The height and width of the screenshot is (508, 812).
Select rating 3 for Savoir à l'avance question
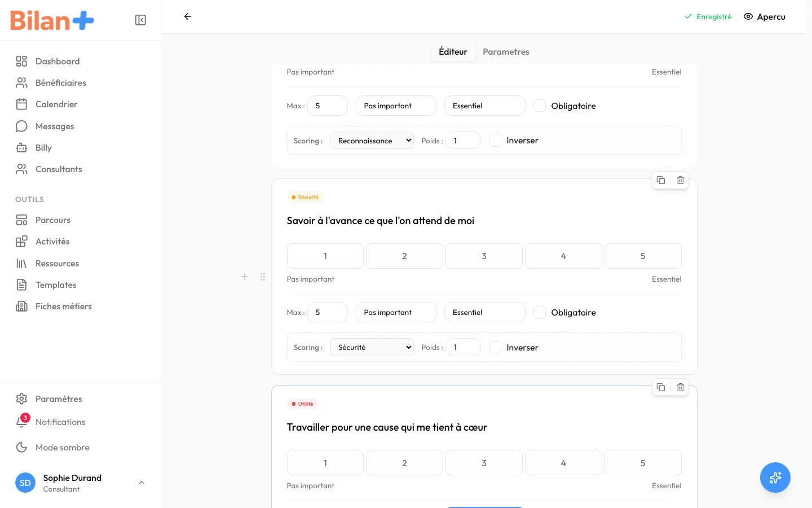pos(484,256)
